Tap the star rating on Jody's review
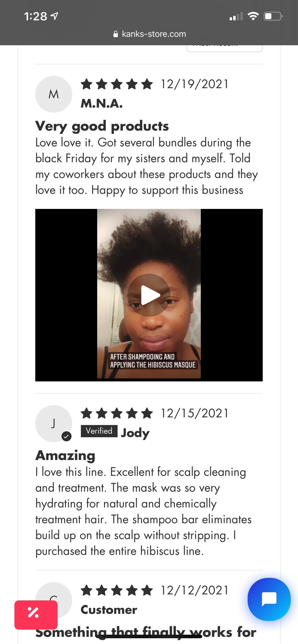Viewport: 298px width, 644px height. 117,413
